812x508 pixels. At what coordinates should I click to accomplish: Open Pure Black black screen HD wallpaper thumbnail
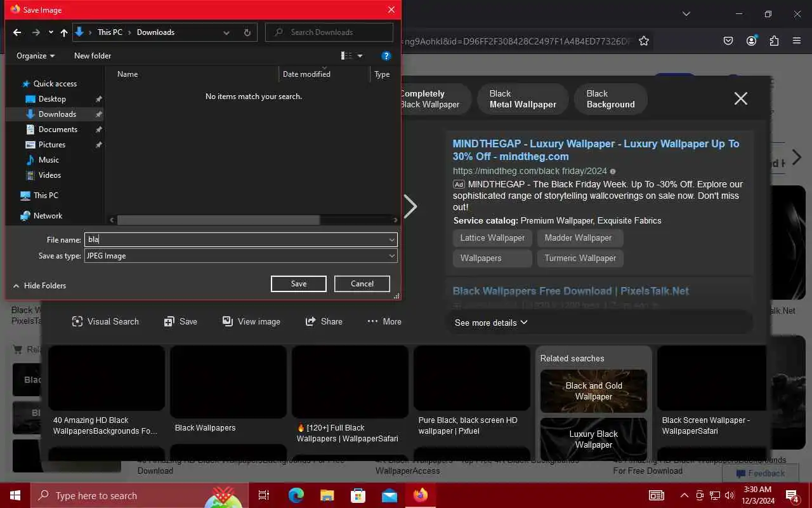click(x=472, y=378)
